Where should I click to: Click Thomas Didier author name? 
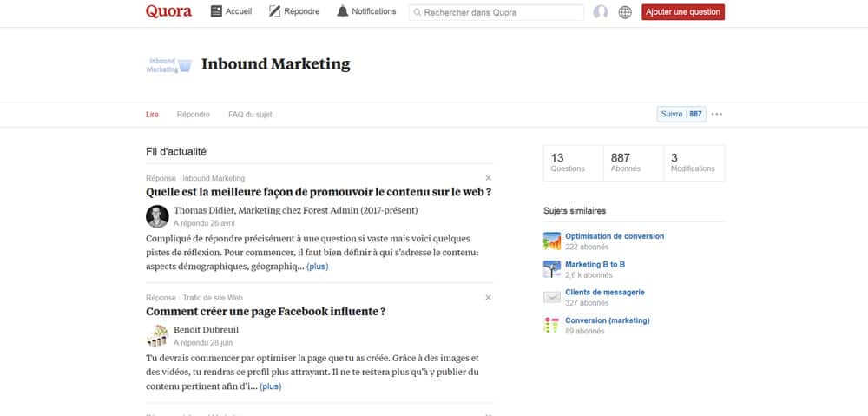point(204,210)
